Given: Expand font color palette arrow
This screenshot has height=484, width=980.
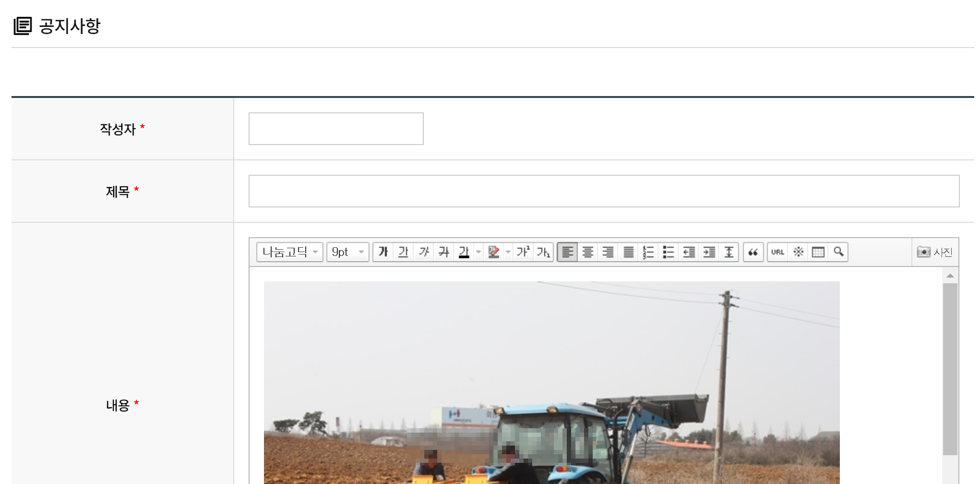Looking at the screenshot, I should 478,252.
